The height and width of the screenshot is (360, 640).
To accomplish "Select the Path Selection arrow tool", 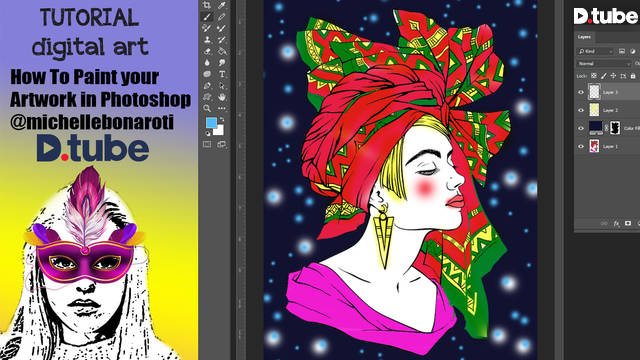I will [222, 86].
